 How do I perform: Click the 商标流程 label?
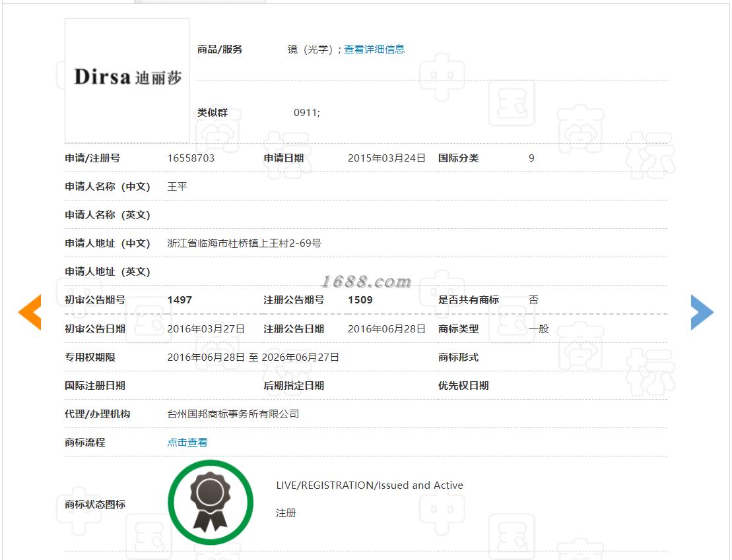pyautogui.click(x=85, y=443)
